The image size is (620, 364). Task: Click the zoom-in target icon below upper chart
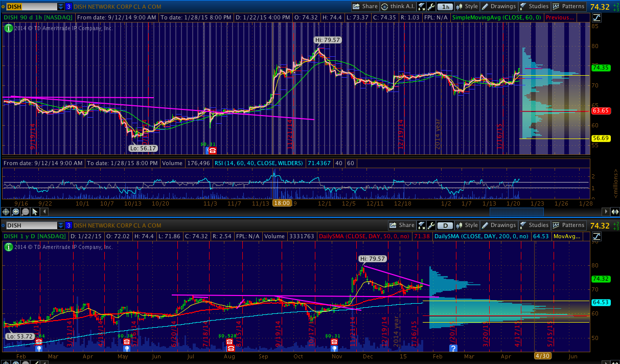click(x=16, y=211)
